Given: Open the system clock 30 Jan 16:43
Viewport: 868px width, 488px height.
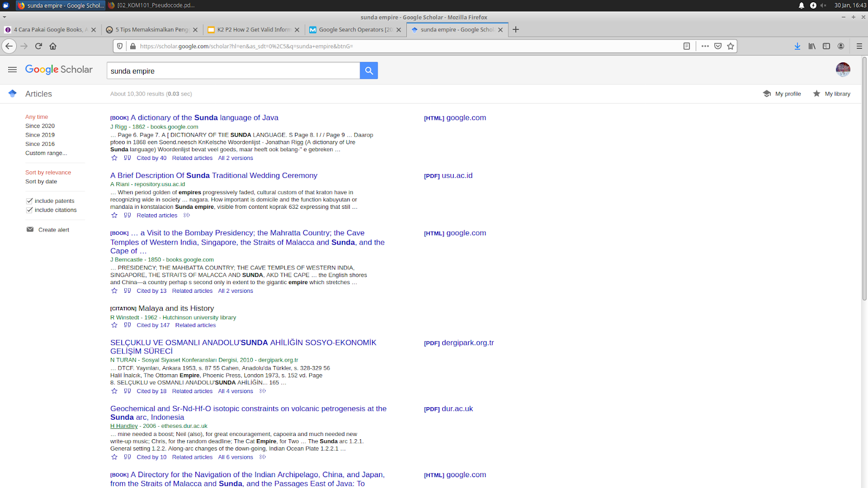Looking at the screenshot, I should [x=850, y=5].
